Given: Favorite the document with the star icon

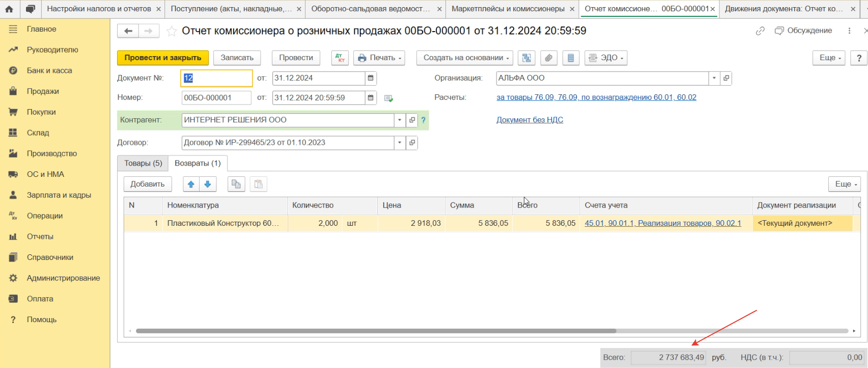Looking at the screenshot, I should 172,32.
